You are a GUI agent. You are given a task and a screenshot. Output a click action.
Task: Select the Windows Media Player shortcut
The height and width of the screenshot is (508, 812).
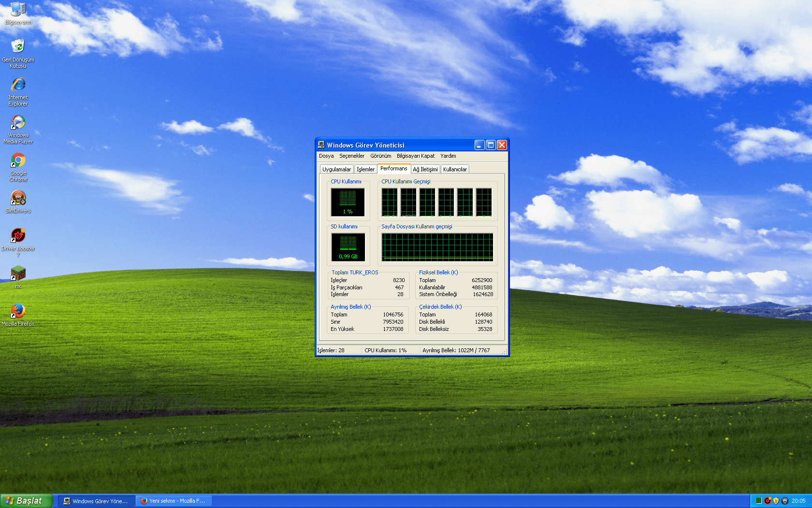[x=18, y=129]
